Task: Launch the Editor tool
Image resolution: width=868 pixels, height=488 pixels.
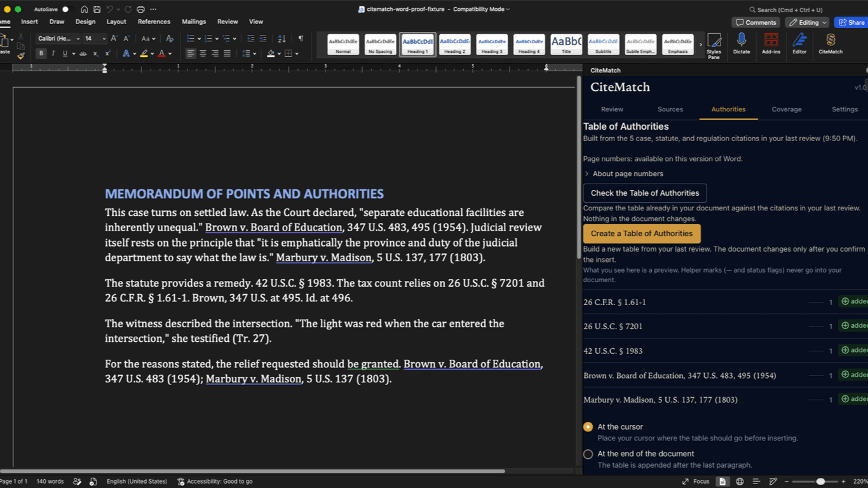Action: pyautogui.click(x=799, y=44)
